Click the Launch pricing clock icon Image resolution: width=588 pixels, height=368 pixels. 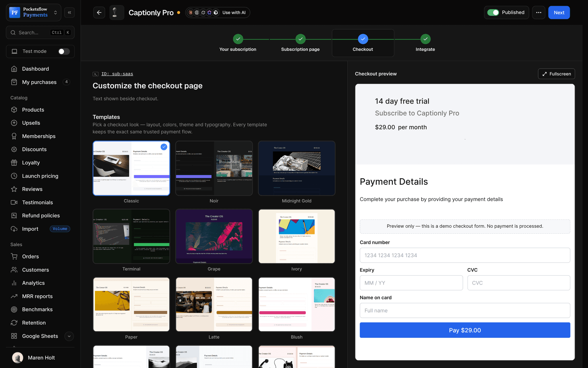14,176
